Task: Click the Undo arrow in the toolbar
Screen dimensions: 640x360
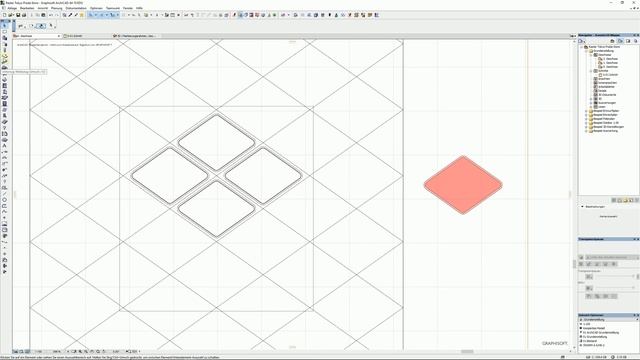Action: click(x=50, y=15)
